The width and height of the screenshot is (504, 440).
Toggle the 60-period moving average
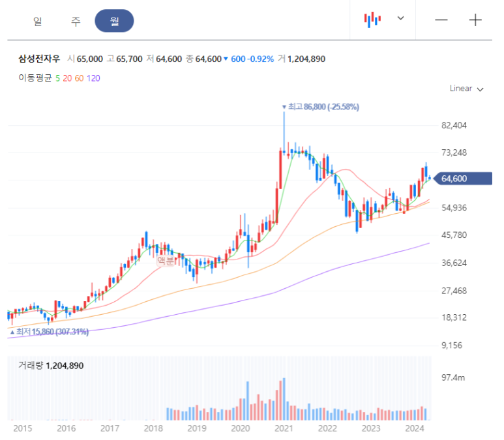79,78
